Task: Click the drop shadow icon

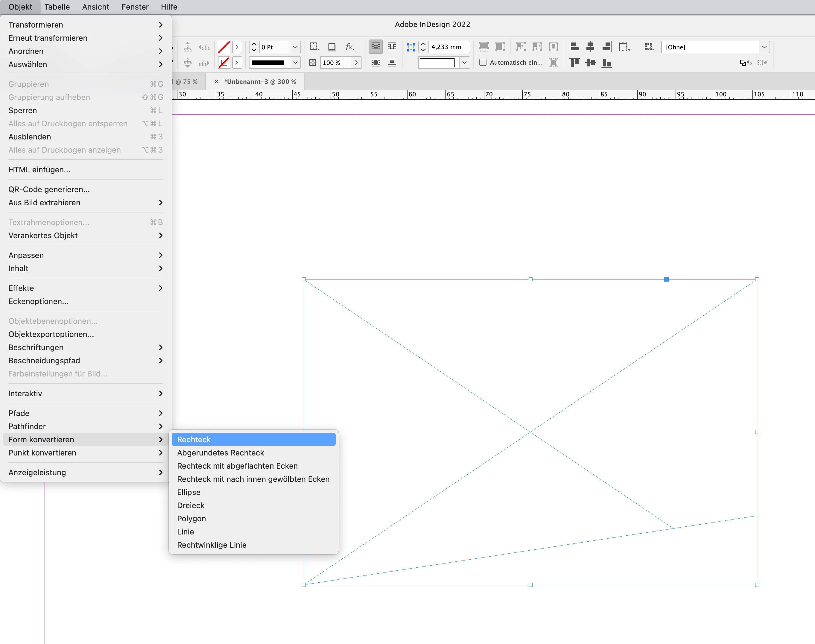Action: click(332, 47)
